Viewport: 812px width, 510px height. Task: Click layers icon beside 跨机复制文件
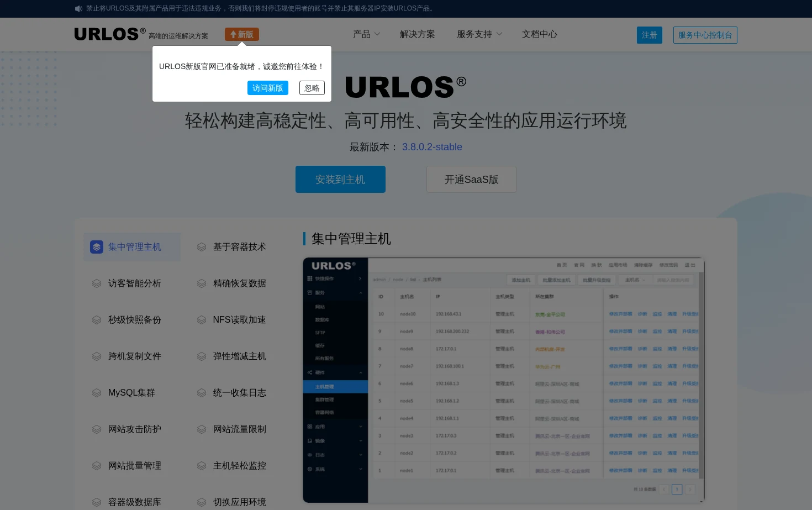97,356
